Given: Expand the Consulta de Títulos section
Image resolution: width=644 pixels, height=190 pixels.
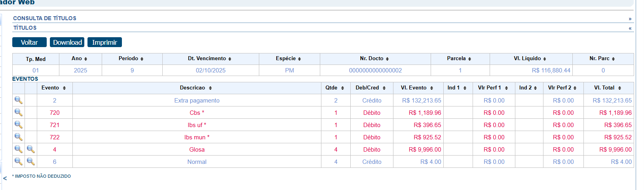Looking at the screenshot, I should tap(630, 19).
